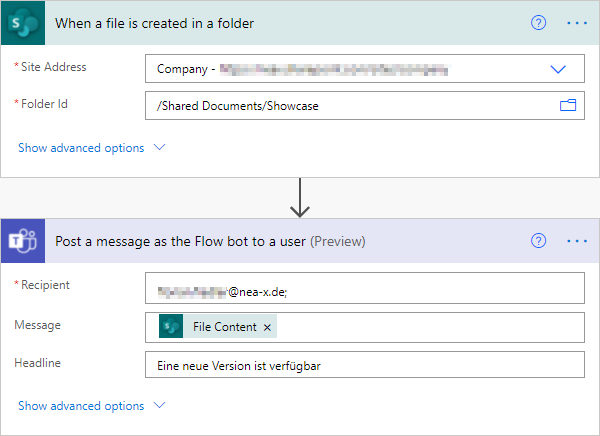This screenshot has width=600, height=436.
Task: Click the SharePoint icon in trigger header
Action: pyautogui.click(x=22, y=23)
